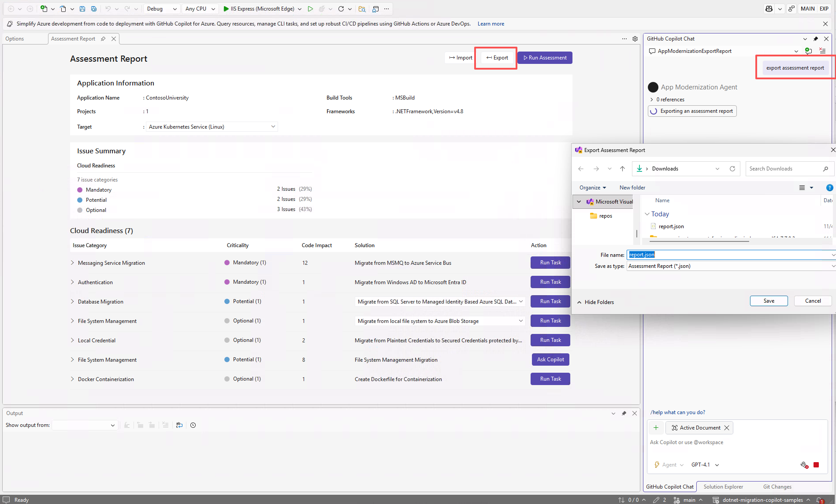Image resolution: width=836 pixels, height=504 pixels.
Task: Toggle word wrap in Output window
Action: (179, 425)
